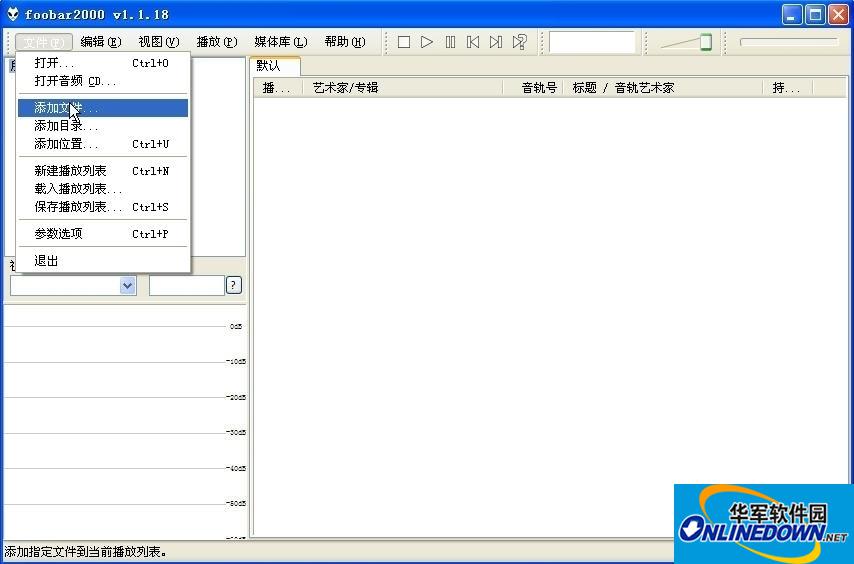The width and height of the screenshot is (854, 564).
Task: Select 添加位置... menu entry
Action: click(x=103, y=144)
